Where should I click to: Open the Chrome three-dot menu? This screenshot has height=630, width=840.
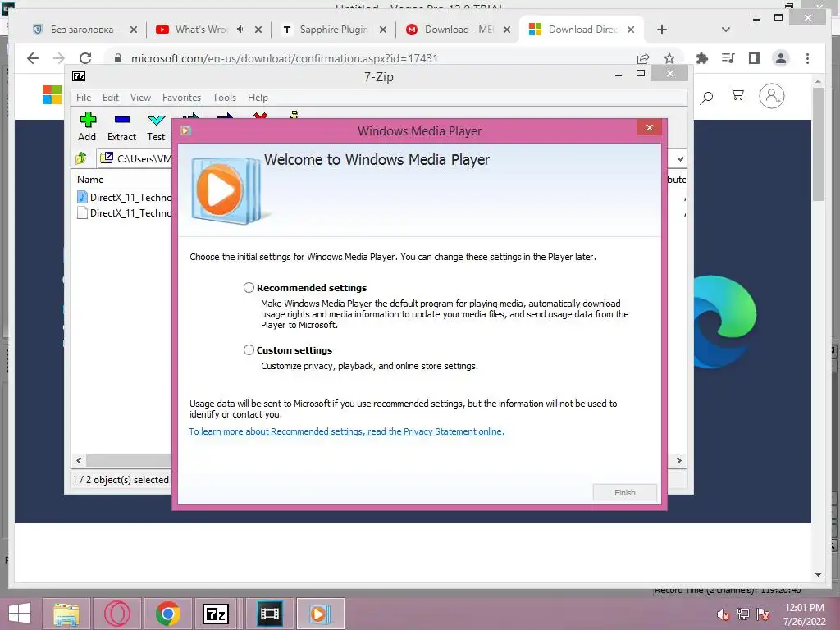click(x=807, y=58)
